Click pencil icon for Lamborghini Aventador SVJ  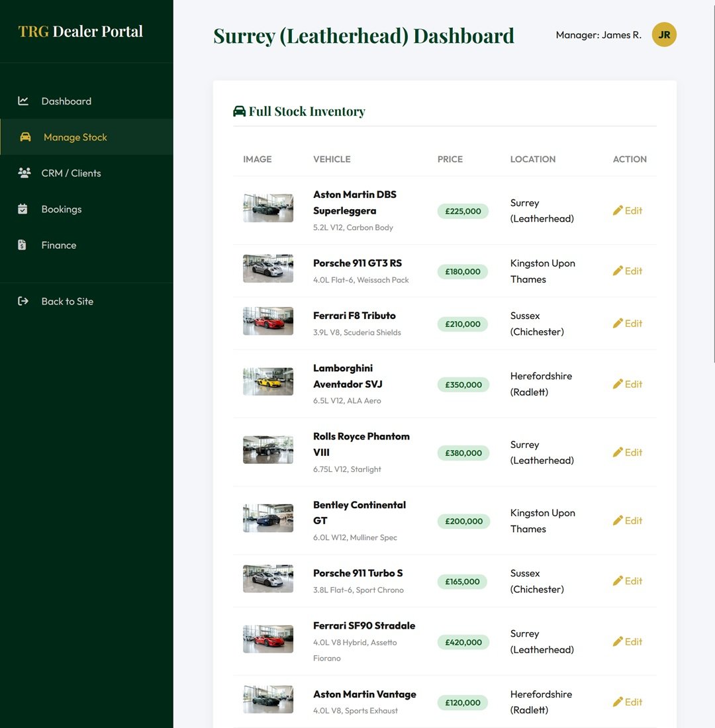(x=618, y=385)
